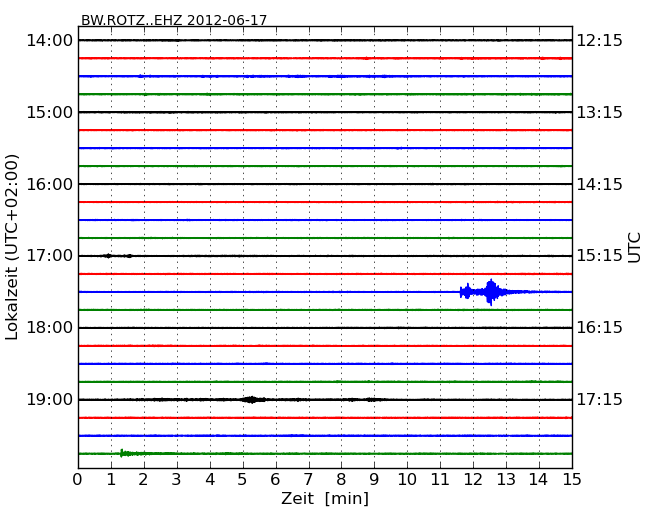Click the Zeit [min] axis label
The width and height of the screenshot is (650, 520).
coord(325,498)
